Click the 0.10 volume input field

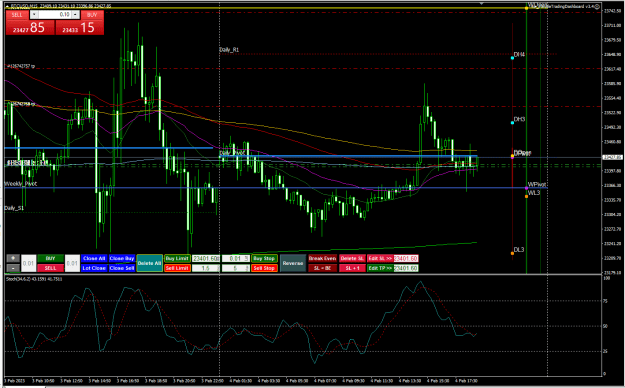[x=55, y=15]
